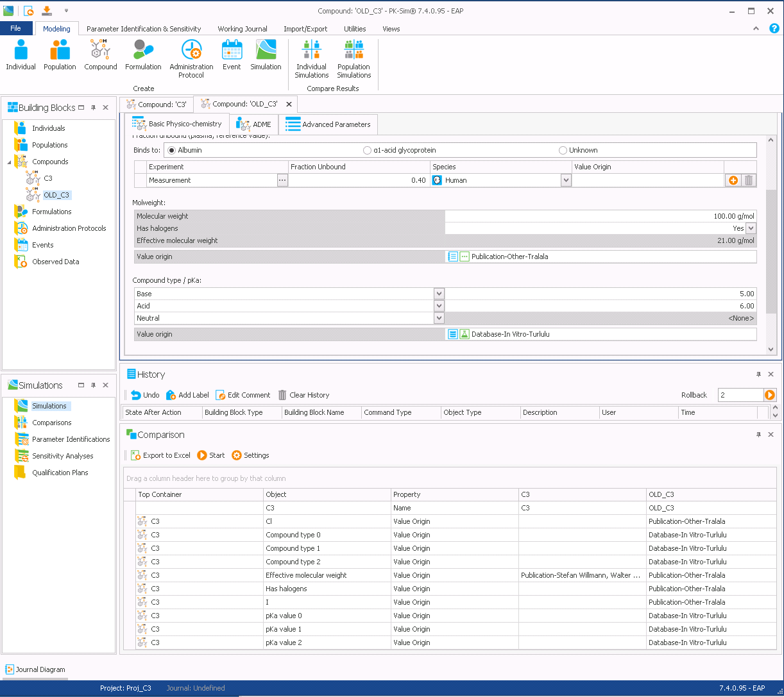784x697 pixels.
Task: Open the Formulation creation tool
Action: click(x=143, y=55)
